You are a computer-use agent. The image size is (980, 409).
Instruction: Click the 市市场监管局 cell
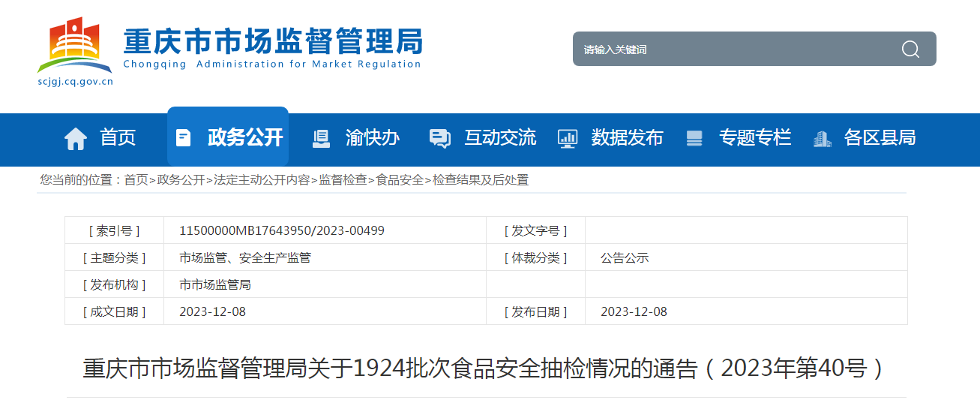[215, 284]
